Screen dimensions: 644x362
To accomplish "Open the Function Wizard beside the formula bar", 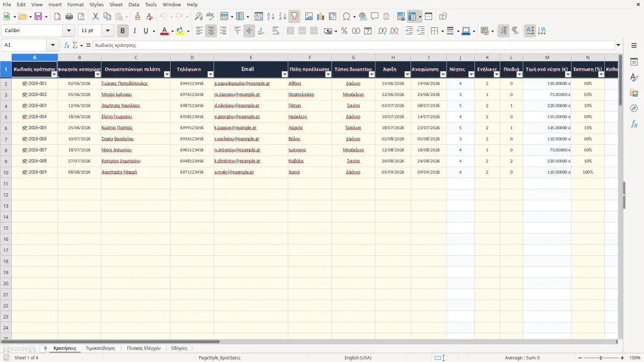I will (67, 46).
